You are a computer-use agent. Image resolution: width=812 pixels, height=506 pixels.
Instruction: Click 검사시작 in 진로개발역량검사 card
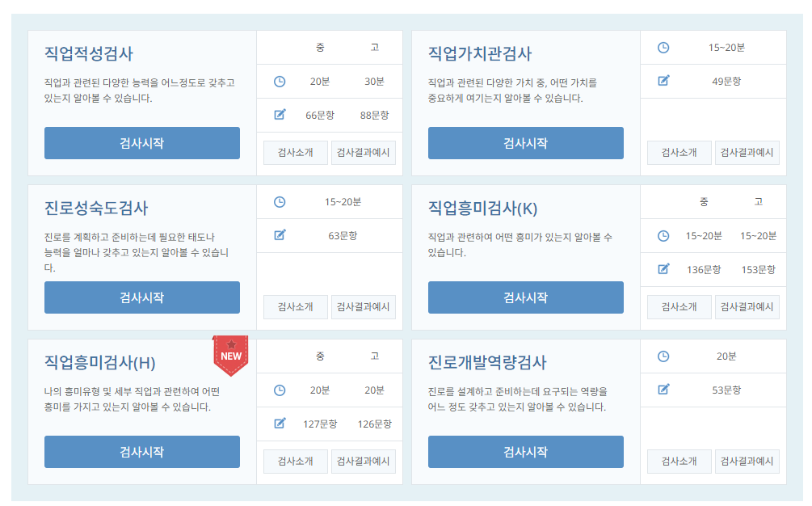pyautogui.click(x=526, y=452)
